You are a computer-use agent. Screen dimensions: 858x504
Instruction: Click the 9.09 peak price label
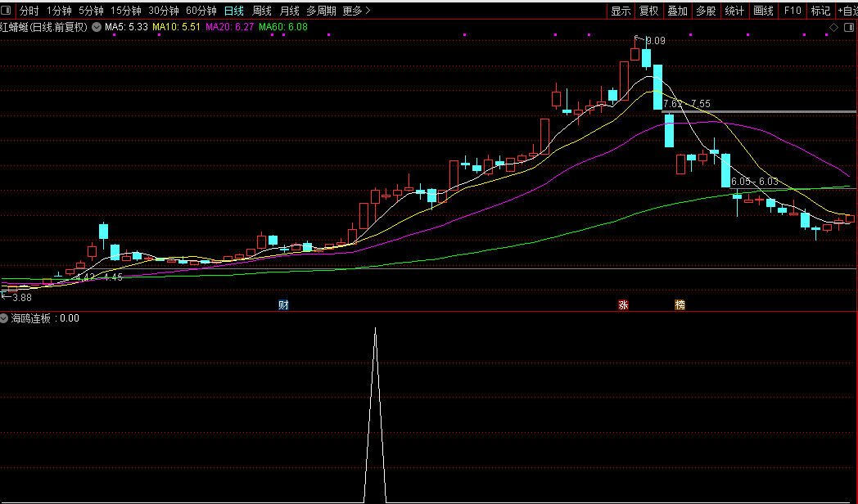click(x=656, y=40)
